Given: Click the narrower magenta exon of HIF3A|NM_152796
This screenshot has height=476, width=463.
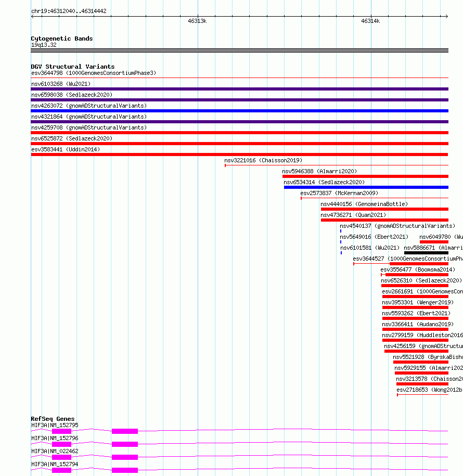Looking at the screenshot, I should [x=61, y=444].
